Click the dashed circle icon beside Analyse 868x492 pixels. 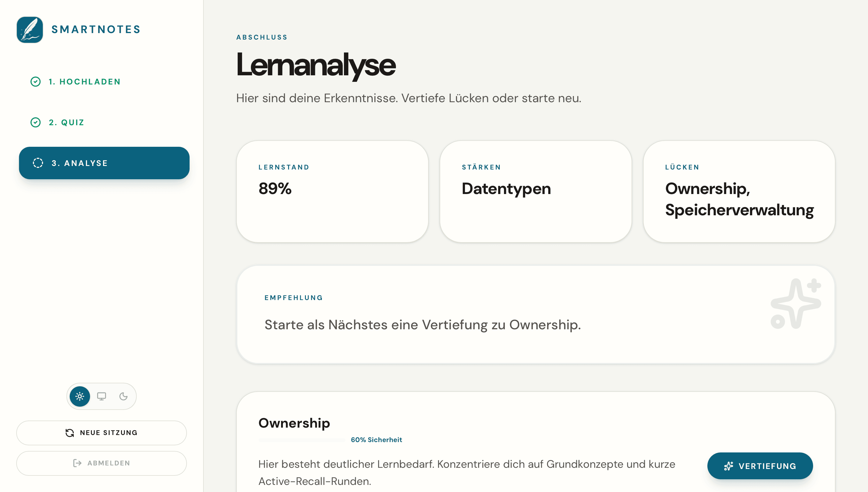click(x=38, y=163)
